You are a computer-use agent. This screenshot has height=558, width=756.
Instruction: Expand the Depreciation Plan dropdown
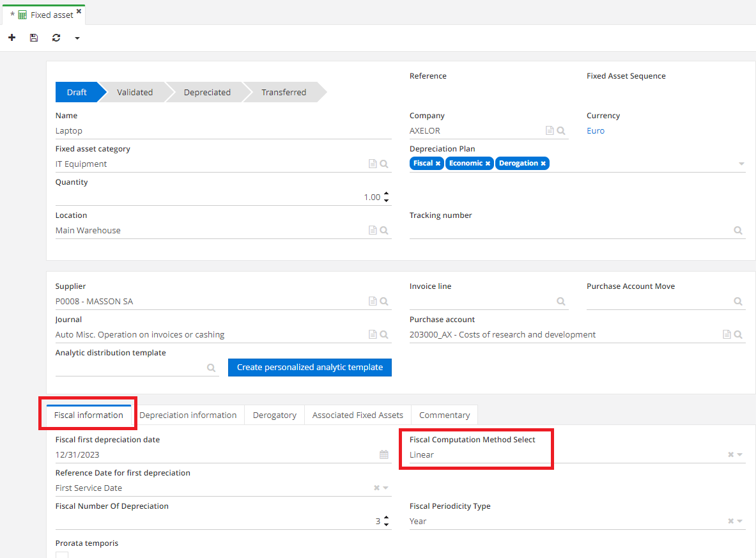click(x=741, y=164)
